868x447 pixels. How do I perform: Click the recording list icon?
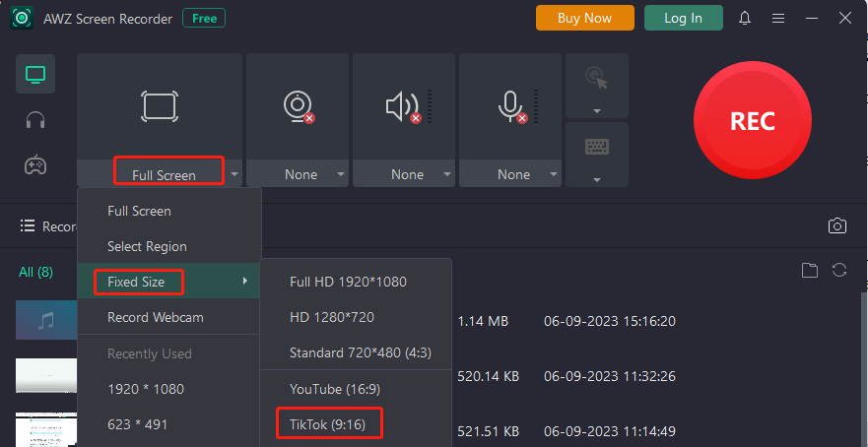coord(28,225)
